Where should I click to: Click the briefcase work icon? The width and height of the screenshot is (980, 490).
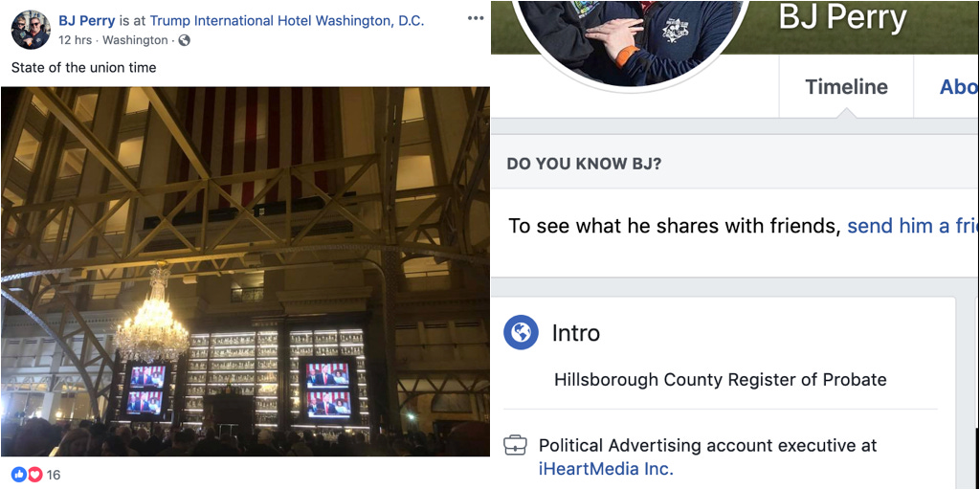(515, 446)
